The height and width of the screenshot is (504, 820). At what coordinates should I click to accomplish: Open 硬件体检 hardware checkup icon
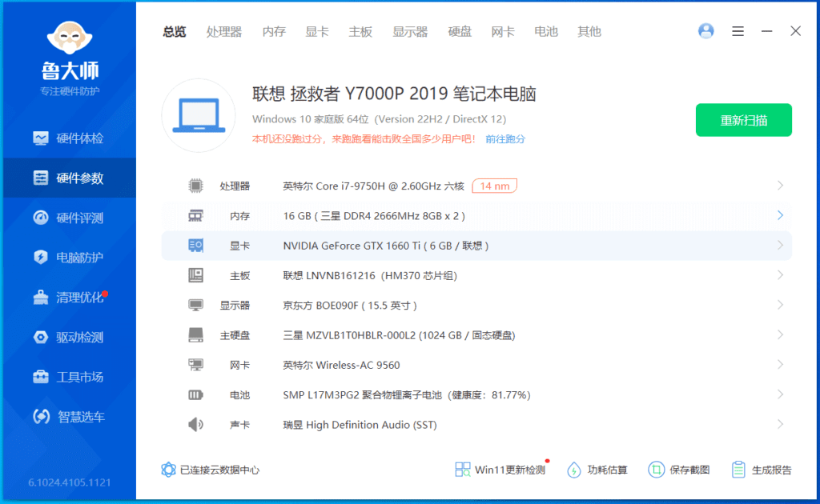40,138
